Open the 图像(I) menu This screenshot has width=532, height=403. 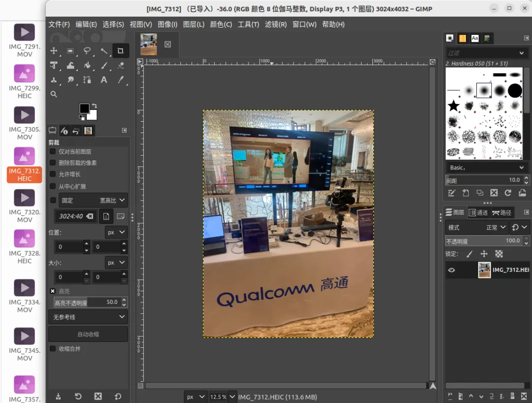(x=167, y=25)
